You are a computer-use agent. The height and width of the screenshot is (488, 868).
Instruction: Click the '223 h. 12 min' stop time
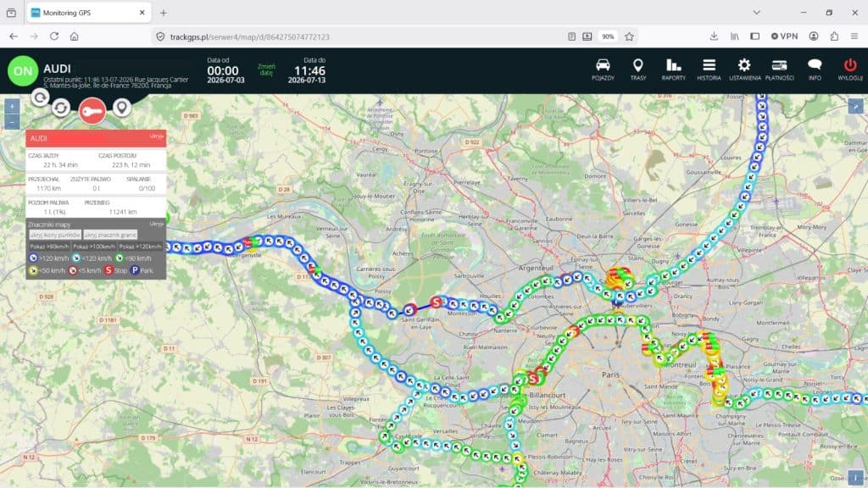point(131,165)
